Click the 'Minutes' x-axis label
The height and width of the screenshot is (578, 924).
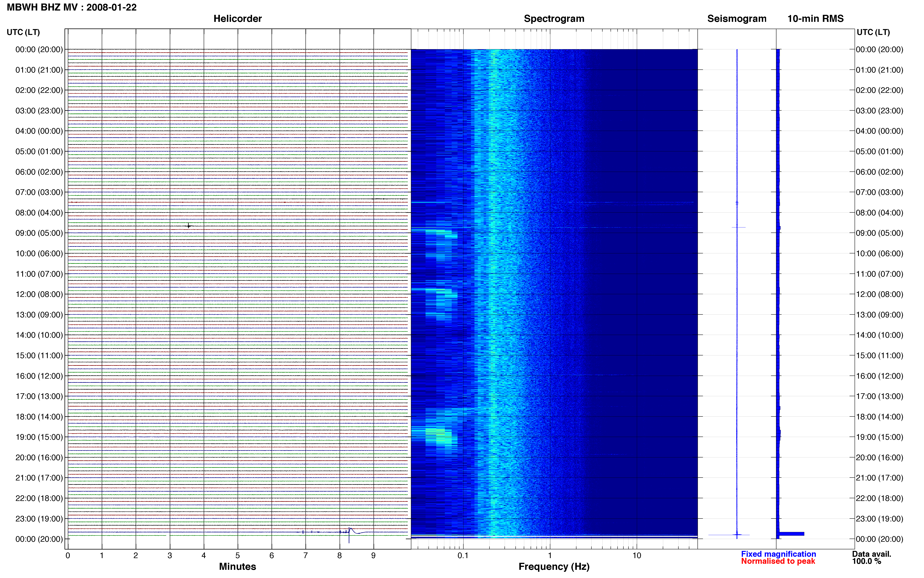pos(238,566)
